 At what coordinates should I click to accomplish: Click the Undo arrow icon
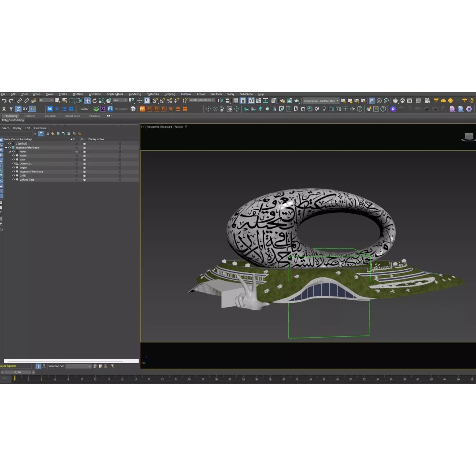[4, 101]
